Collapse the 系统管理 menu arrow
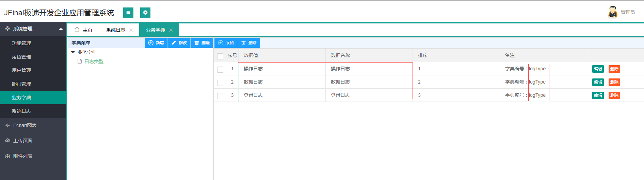 [x=61, y=29]
